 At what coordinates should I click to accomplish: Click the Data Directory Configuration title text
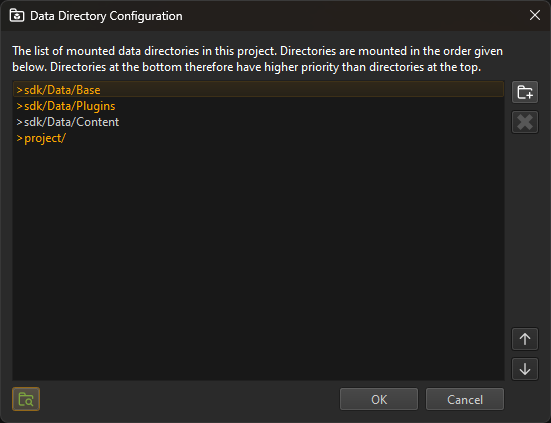[106, 16]
